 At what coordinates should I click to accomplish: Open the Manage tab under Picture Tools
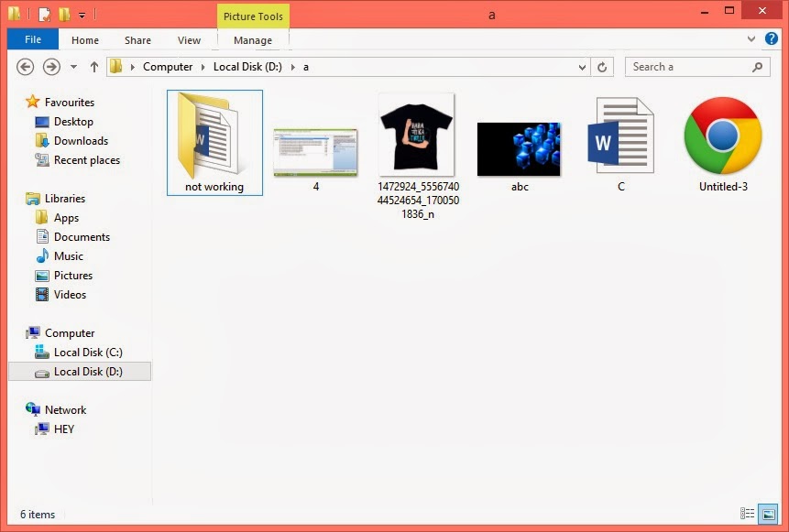tap(252, 39)
